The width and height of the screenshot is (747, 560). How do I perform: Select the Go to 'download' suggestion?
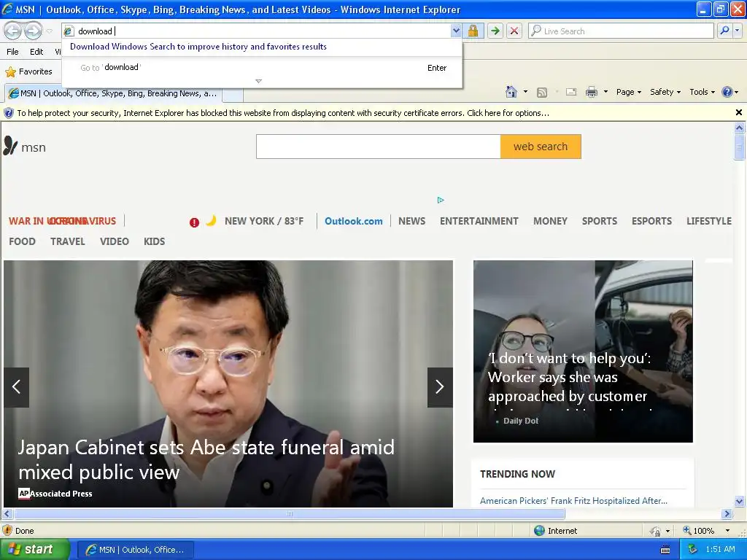coord(262,68)
